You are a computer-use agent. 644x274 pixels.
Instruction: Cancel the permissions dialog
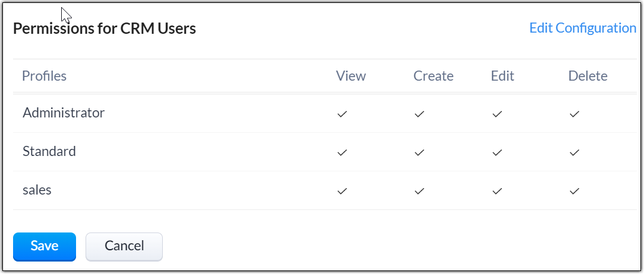[124, 246]
